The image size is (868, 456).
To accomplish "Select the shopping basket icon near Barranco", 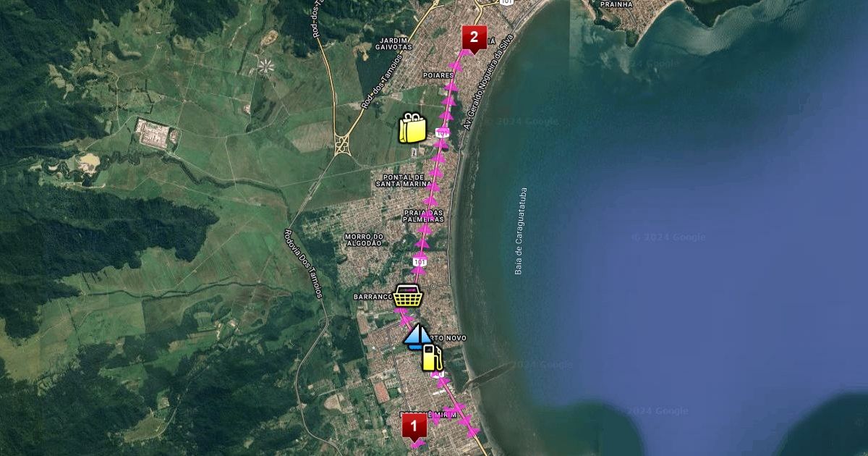I will [x=408, y=295].
